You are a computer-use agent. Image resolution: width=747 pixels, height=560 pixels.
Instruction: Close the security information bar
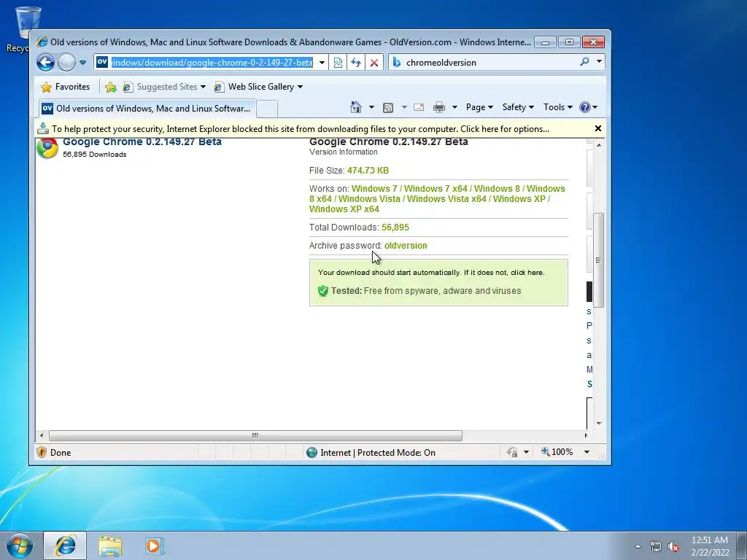(x=598, y=128)
